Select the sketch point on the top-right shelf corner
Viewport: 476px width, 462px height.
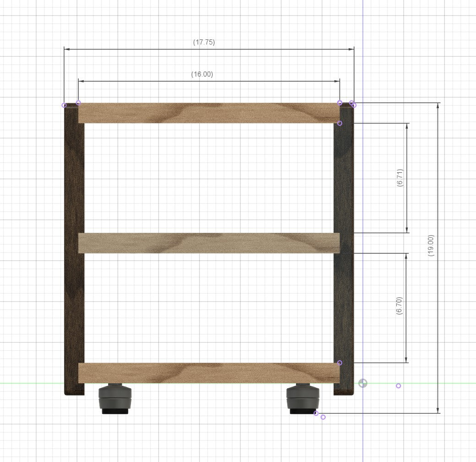pyautogui.click(x=339, y=103)
